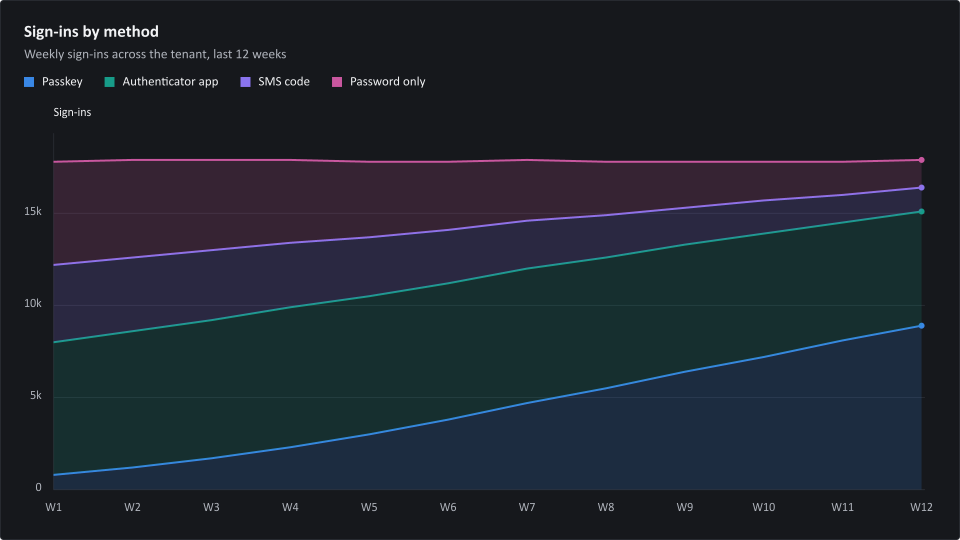Click the W2 x-axis label
The height and width of the screenshot is (540, 960).
[x=132, y=508]
